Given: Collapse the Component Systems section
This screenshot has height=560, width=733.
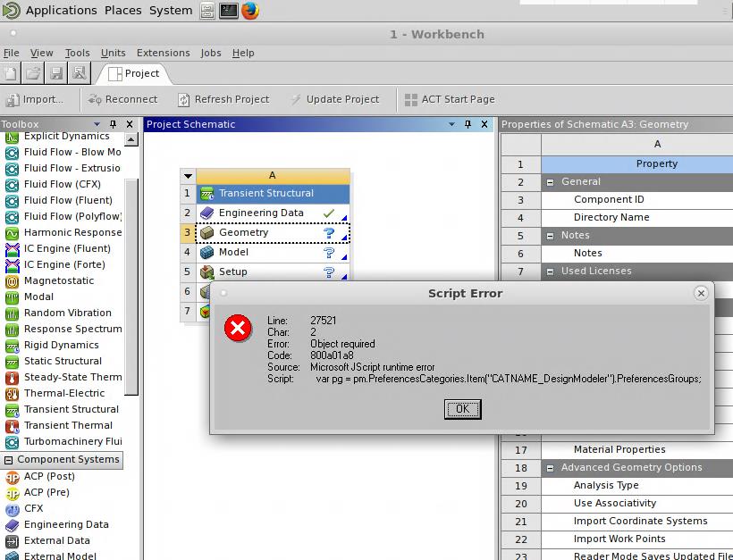Looking at the screenshot, I should pyautogui.click(x=8, y=460).
